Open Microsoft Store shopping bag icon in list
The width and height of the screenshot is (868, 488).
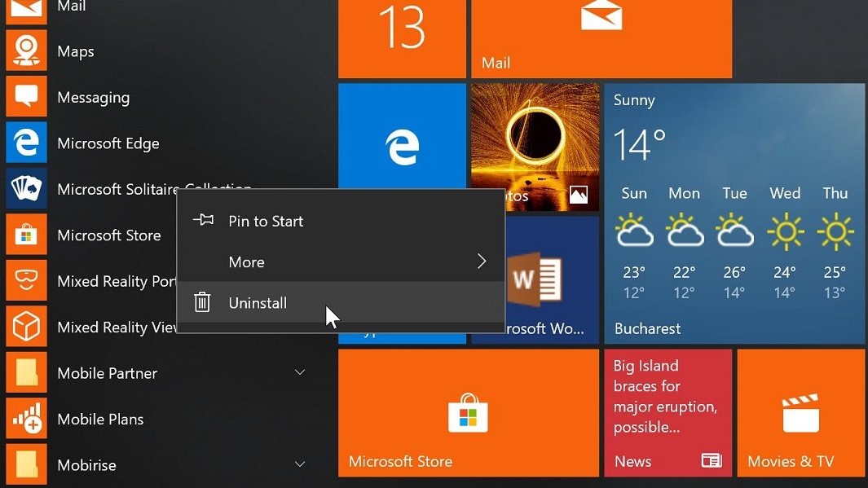tap(26, 235)
